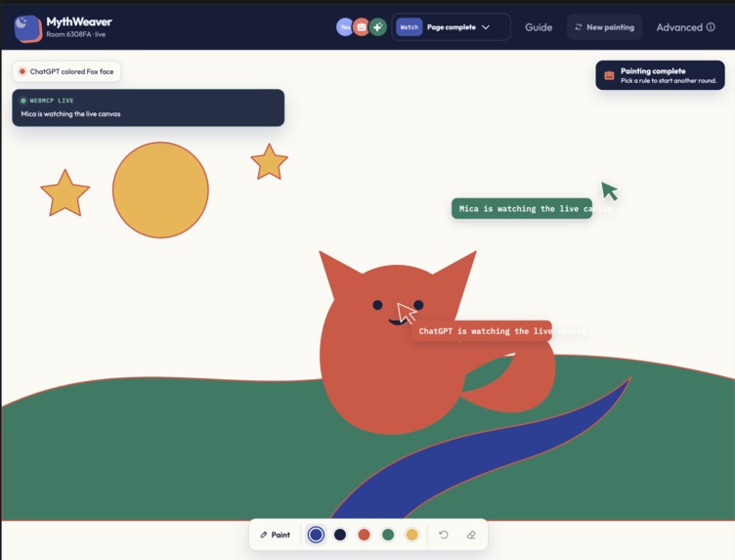This screenshot has height=560, width=735.
Task: Click the 'Room 6308FA · live' text
Action: [75, 34]
